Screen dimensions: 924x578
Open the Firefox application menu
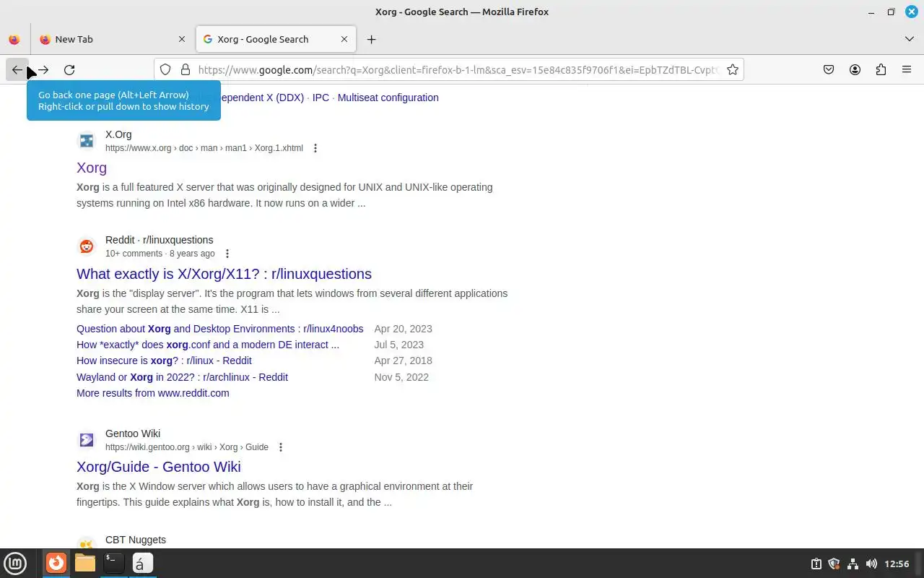[x=907, y=70]
